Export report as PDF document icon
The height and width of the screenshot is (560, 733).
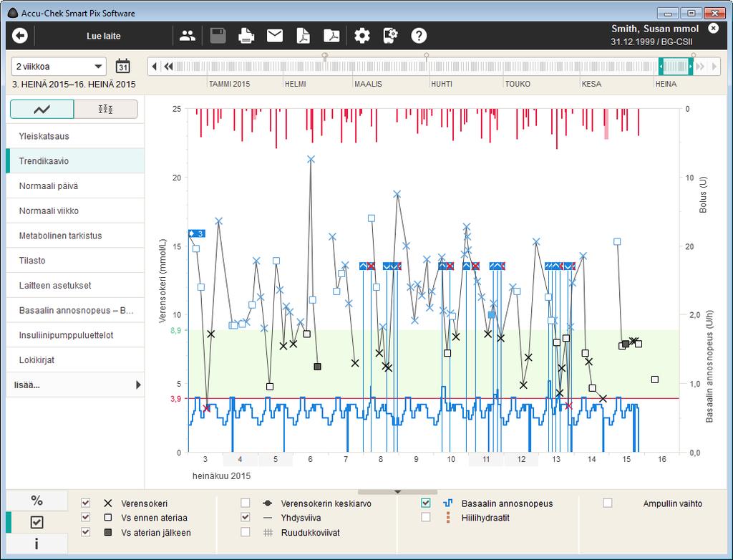304,36
